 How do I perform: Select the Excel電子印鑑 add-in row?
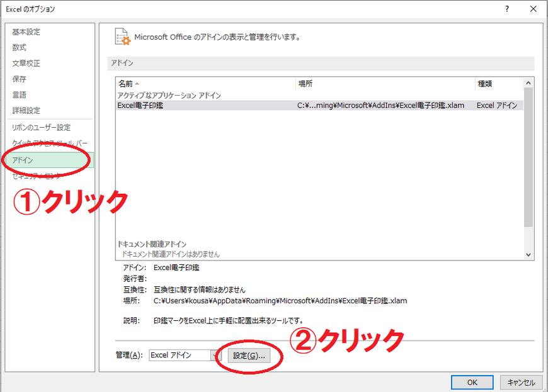point(319,106)
